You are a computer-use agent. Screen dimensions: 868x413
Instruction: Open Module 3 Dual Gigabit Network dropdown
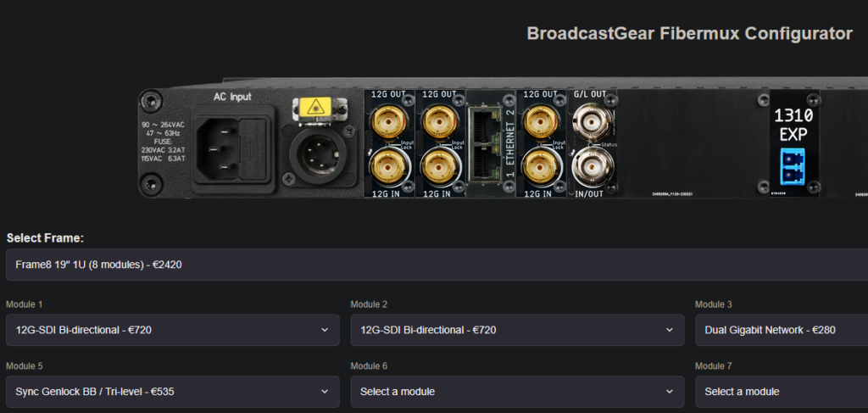pos(782,330)
